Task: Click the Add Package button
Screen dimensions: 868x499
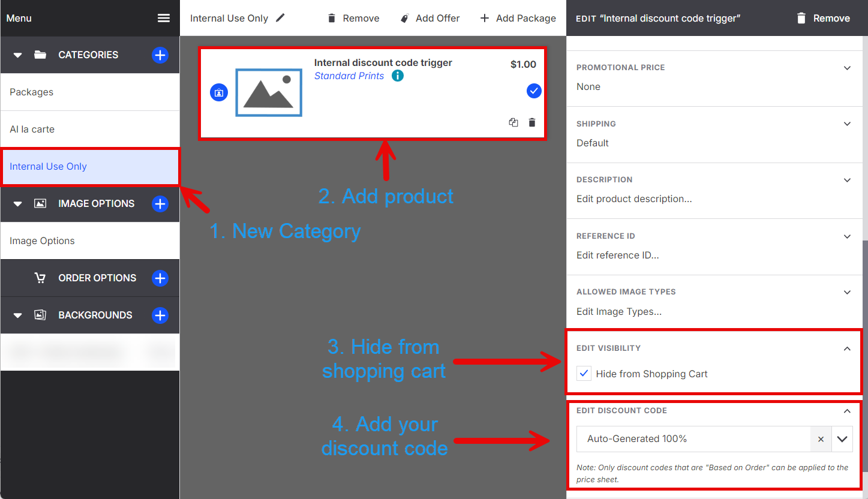Action: pos(518,18)
